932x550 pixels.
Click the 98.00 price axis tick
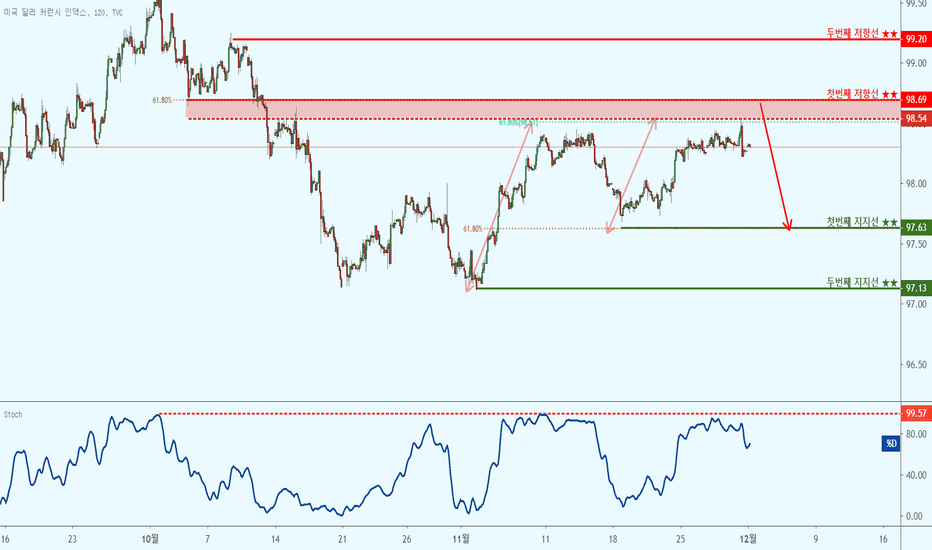click(x=916, y=184)
